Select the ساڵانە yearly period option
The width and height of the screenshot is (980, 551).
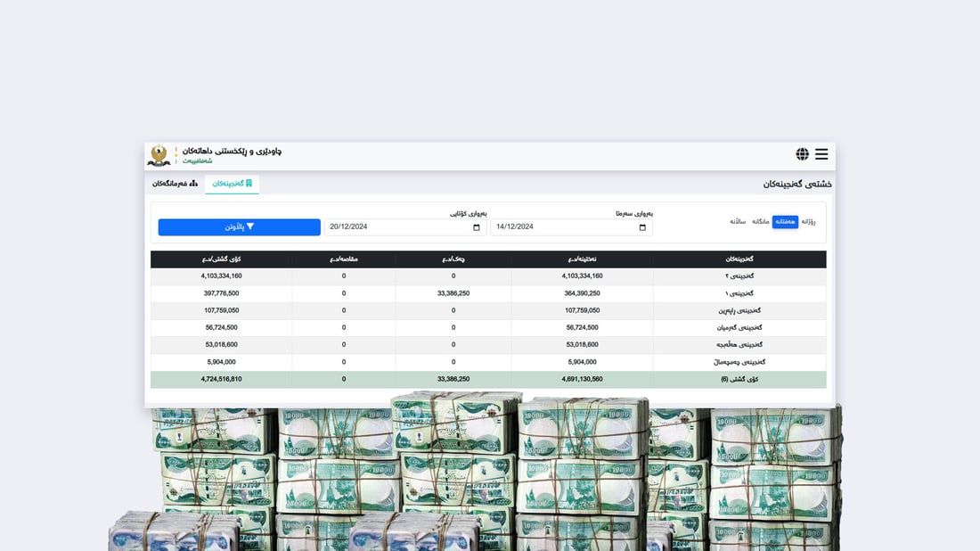coord(738,222)
